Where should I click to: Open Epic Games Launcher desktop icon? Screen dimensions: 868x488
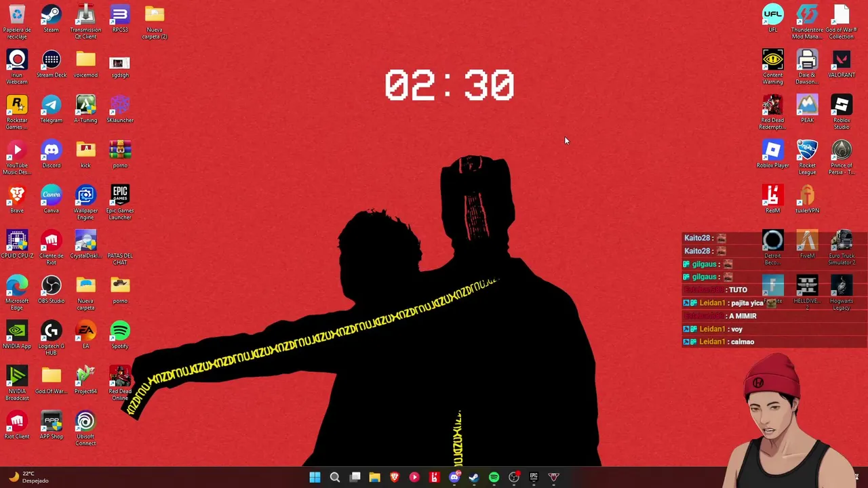120,203
